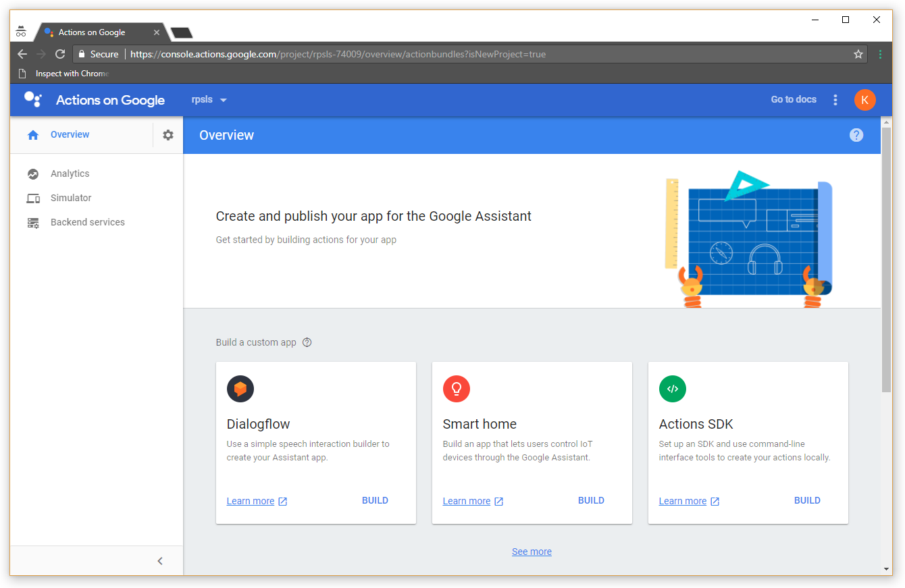Image resolution: width=905 pixels, height=588 pixels.
Task: Open the vertical three-dot menu beside Go to docs
Action: (835, 100)
